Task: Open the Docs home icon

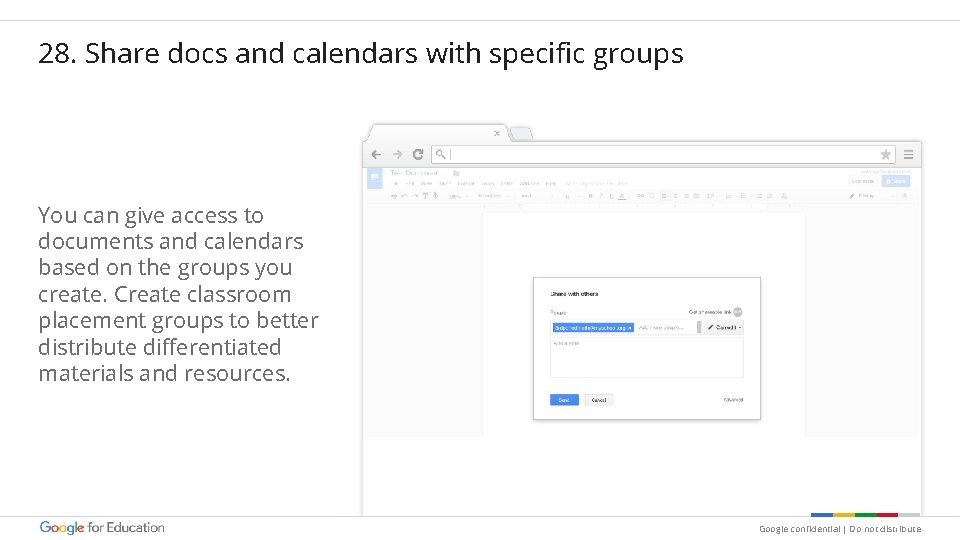Action: [x=374, y=178]
